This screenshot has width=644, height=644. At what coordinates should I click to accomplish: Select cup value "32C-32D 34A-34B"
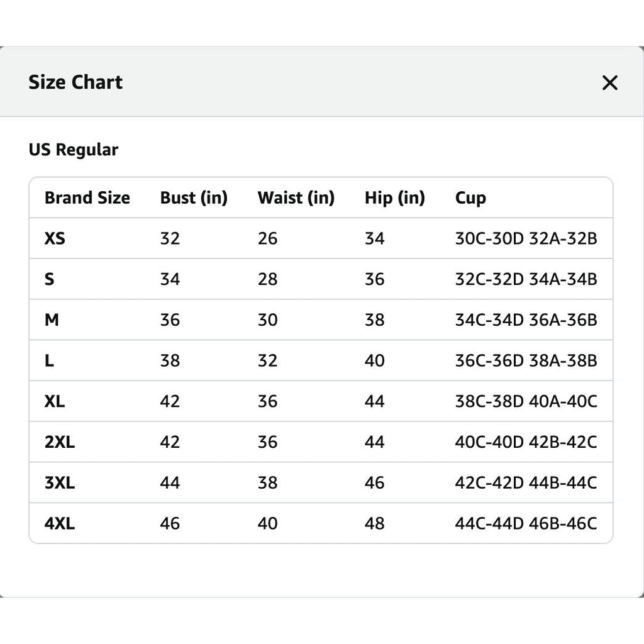click(x=526, y=279)
